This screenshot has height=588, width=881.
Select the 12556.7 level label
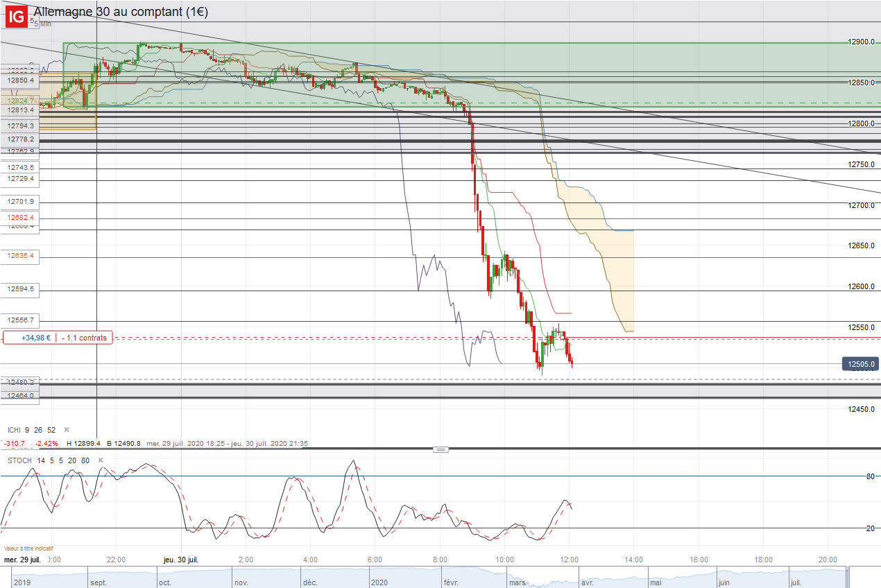[21, 320]
